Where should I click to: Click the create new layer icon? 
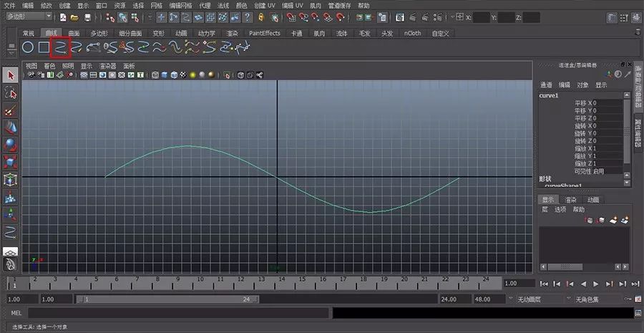[613, 221]
